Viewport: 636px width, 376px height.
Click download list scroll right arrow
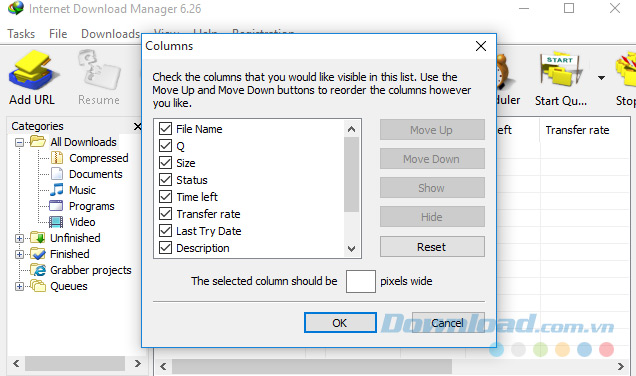620,366
